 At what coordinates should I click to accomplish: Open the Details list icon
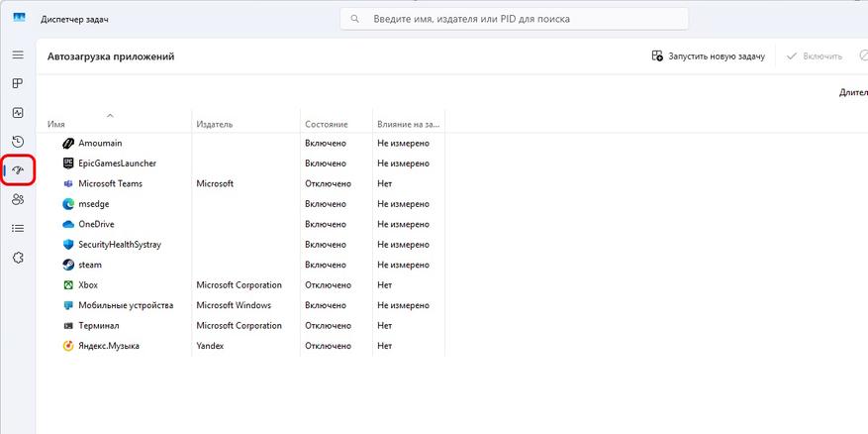click(18, 228)
